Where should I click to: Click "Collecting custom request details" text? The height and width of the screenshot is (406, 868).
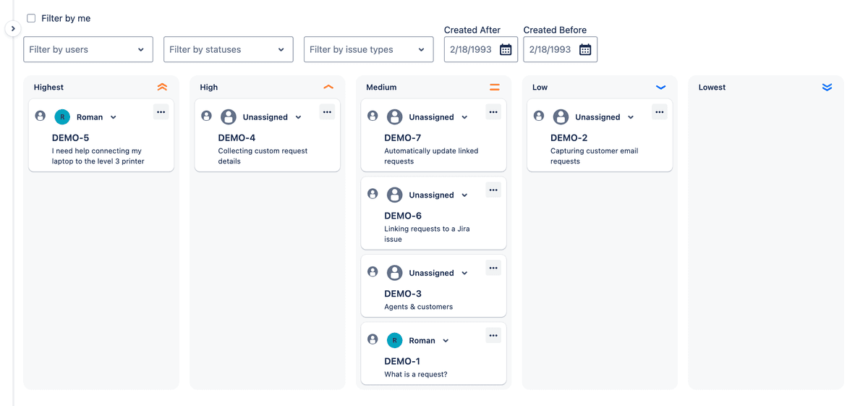[263, 156]
